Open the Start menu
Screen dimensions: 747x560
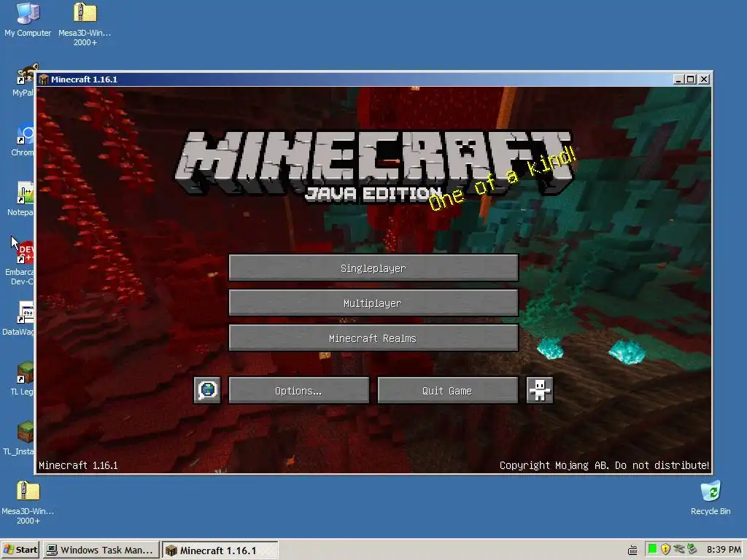pos(20,550)
